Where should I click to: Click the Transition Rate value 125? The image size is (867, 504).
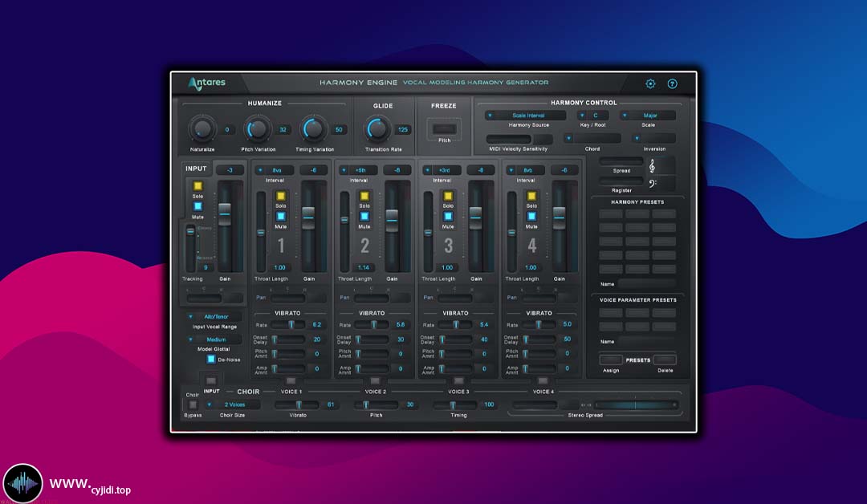click(x=402, y=129)
